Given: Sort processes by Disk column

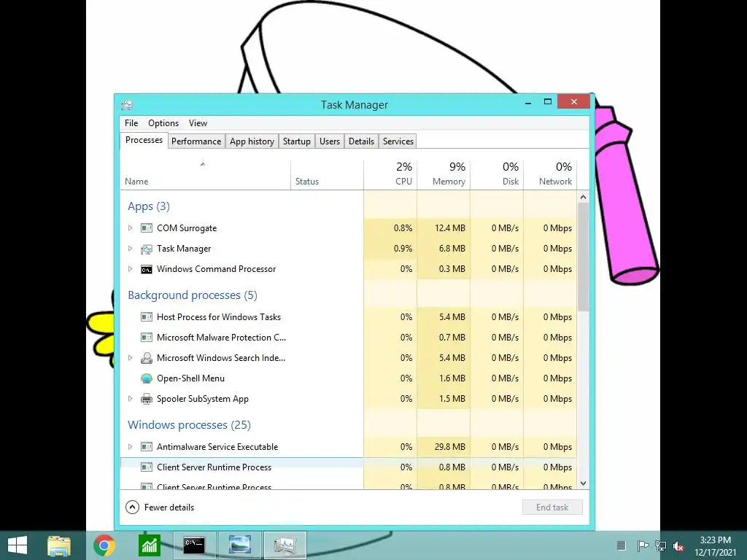Looking at the screenshot, I should 497,175.
